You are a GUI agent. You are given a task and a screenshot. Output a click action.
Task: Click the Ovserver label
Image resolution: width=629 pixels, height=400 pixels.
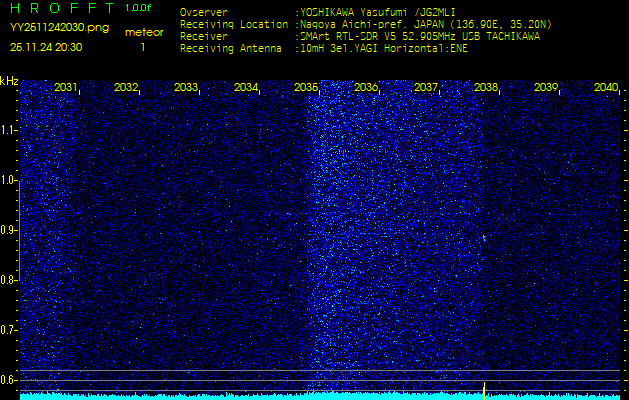point(204,12)
